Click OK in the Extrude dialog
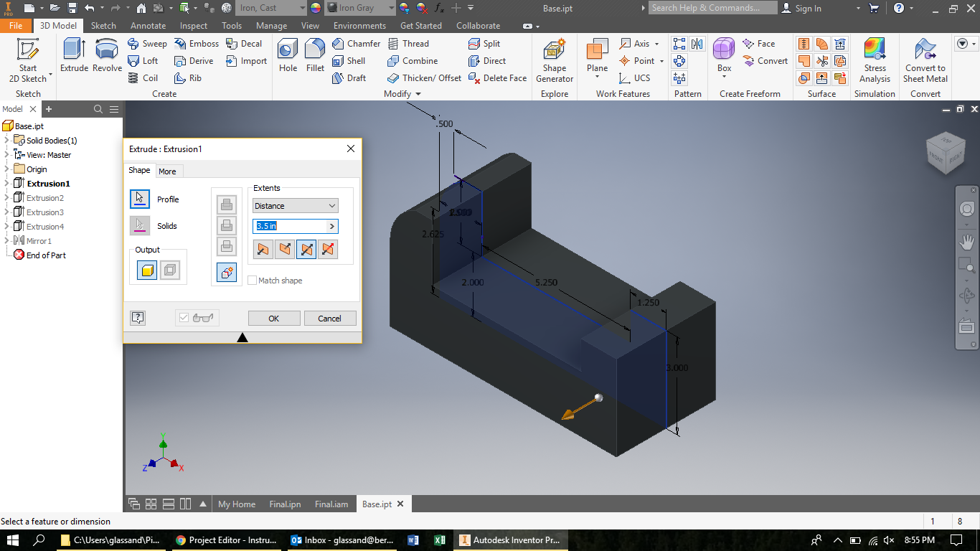Image resolution: width=980 pixels, height=551 pixels. [274, 319]
